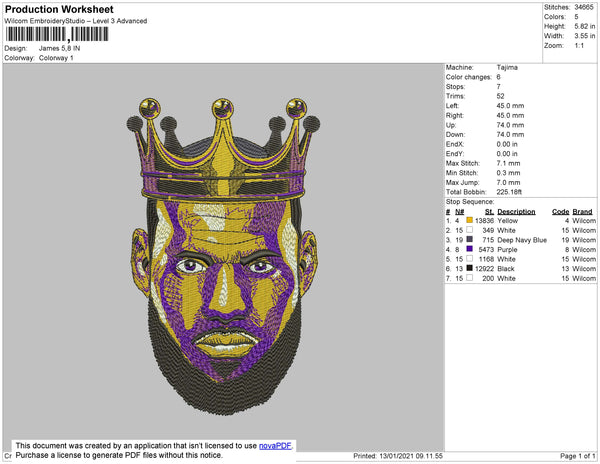The image size is (600, 464).
Task: Select the Page 1 of 1 footer
Action: (x=578, y=456)
